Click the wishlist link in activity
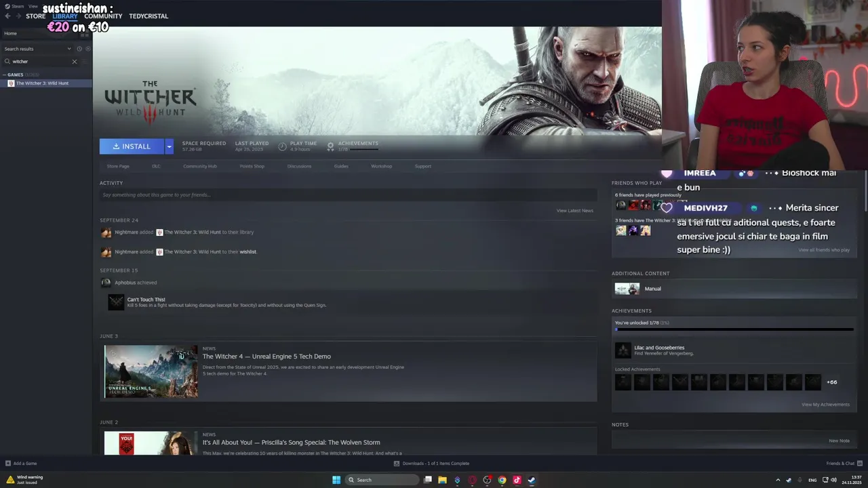Image resolution: width=868 pixels, height=488 pixels. [248, 252]
